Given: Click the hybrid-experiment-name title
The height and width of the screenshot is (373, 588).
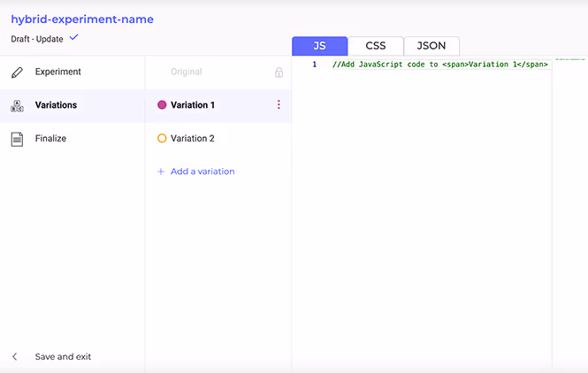Looking at the screenshot, I should tap(82, 19).
